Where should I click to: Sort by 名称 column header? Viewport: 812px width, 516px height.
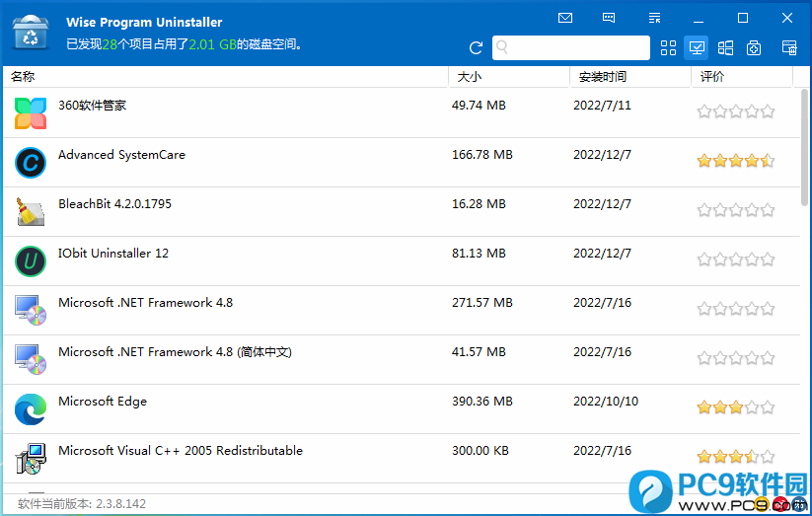[23, 77]
